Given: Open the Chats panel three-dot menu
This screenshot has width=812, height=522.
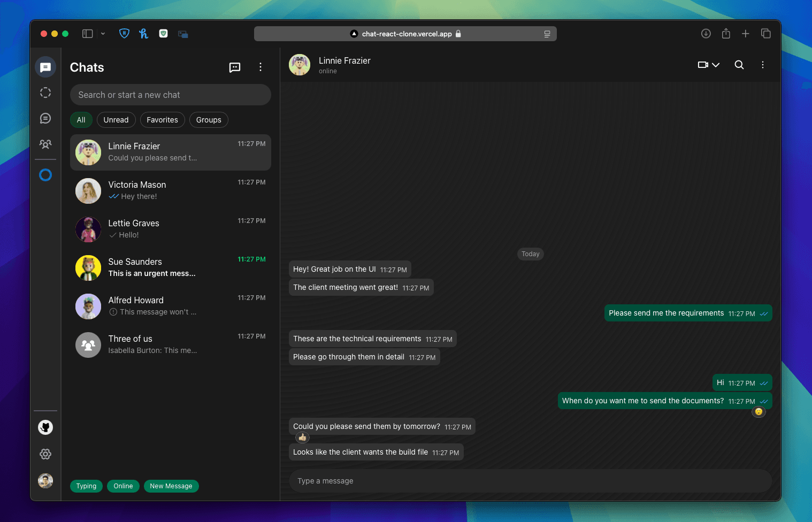Looking at the screenshot, I should (261, 67).
